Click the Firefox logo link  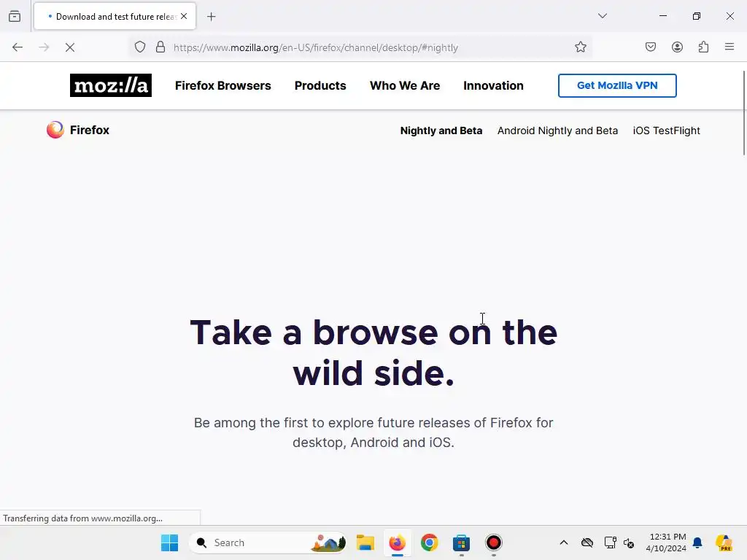click(78, 130)
